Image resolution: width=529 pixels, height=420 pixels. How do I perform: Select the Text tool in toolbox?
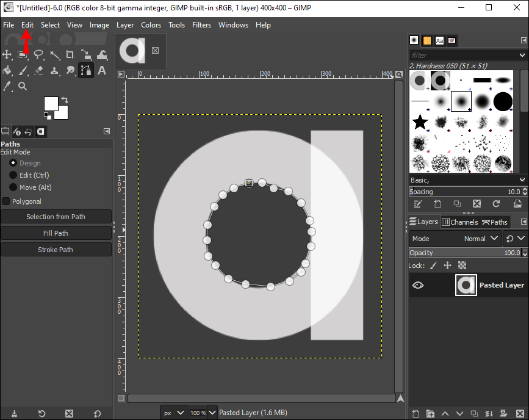click(x=102, y=71)
